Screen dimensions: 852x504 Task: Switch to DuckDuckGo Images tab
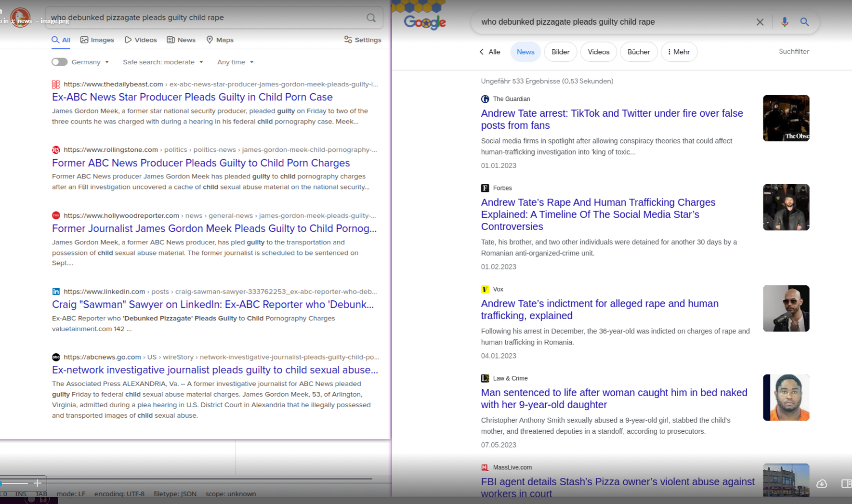[97, 40]
